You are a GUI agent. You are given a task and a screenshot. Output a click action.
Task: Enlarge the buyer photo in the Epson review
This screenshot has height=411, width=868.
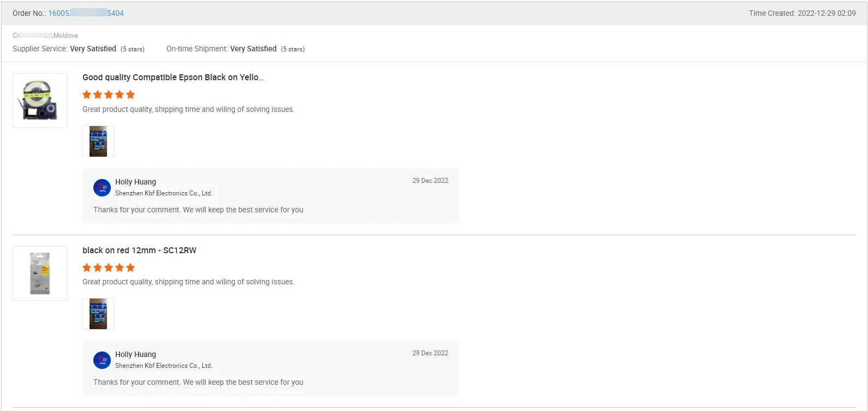point(98,141)
